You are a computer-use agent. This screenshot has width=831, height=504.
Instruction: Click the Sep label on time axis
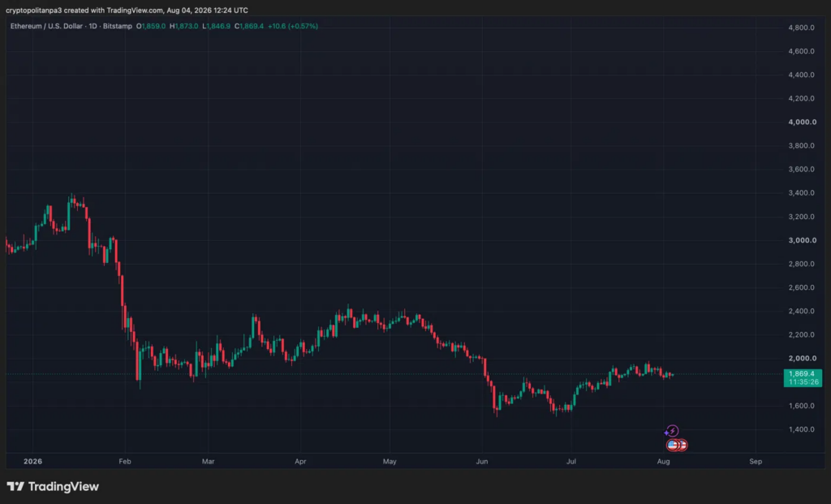pyautogui.click(x=756, y=462)
